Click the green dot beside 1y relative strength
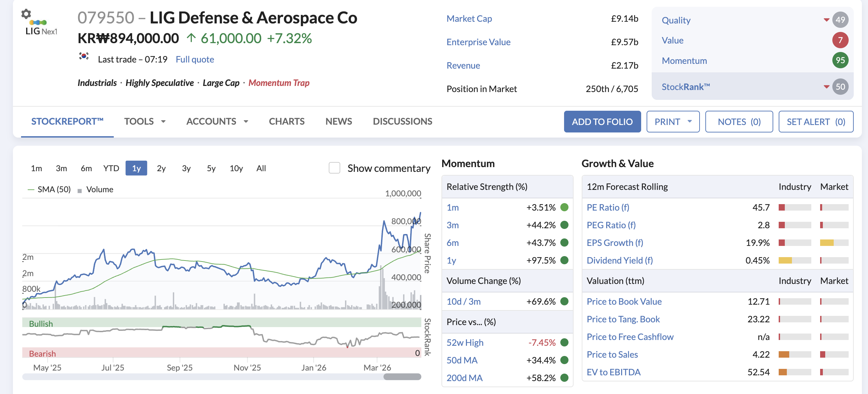868x394 pixels. (x=564, y=260)
